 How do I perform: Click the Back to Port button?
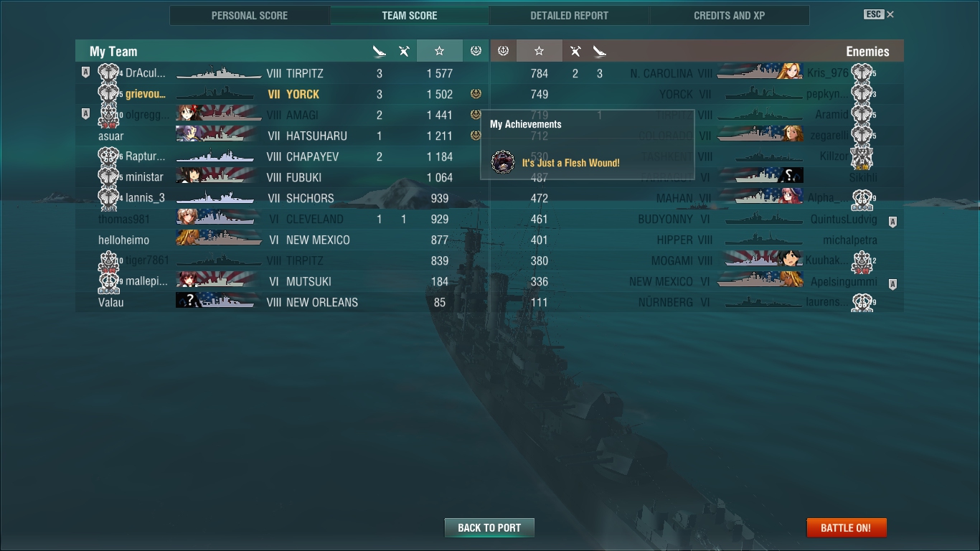click(x=489, y=527)
